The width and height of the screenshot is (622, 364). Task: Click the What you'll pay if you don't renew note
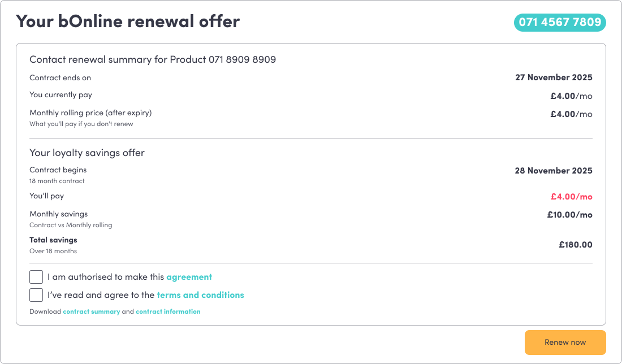[81, 124]
